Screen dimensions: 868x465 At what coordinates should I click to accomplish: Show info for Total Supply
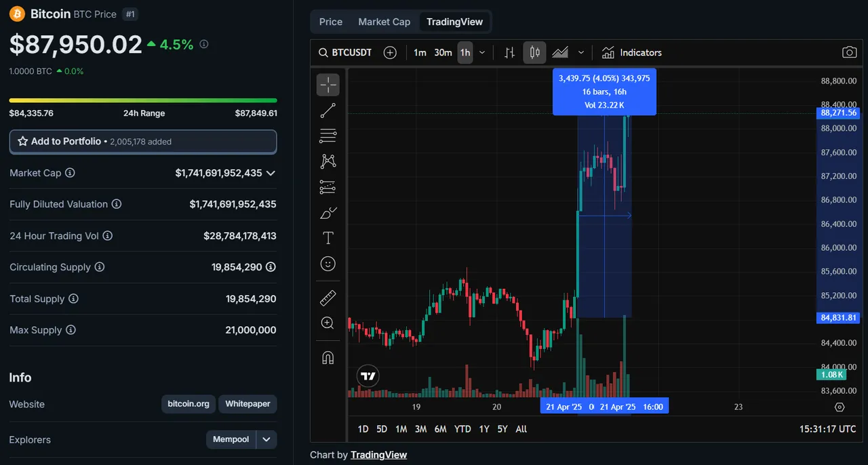(73, 299)
